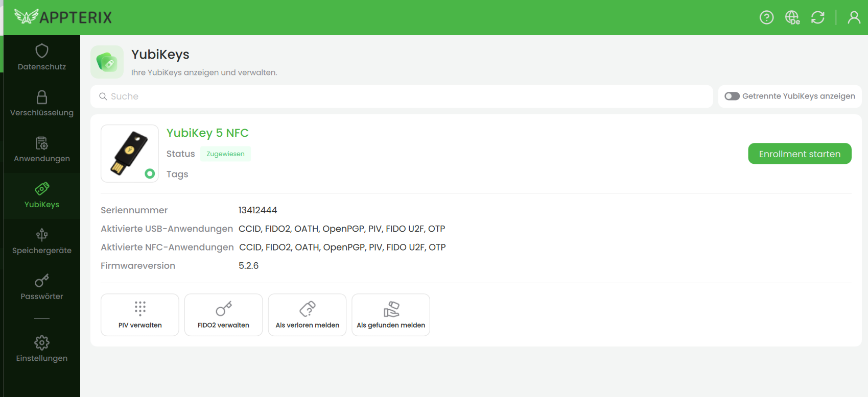Viewport: 868px width, 397px height.
Task: Click the refresh sync icon
Action: [x=817, y=18]
